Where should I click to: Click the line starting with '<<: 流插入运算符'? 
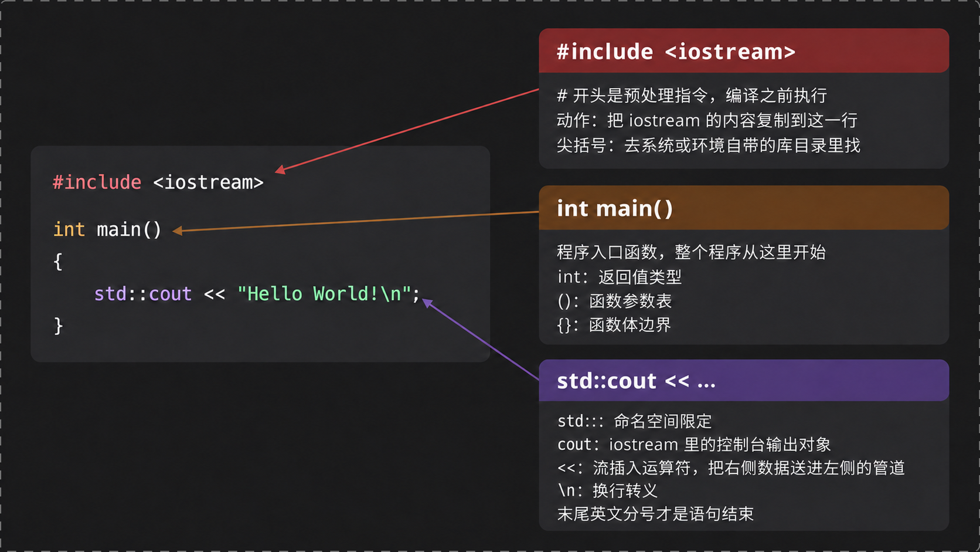click(x=731, y=468)
